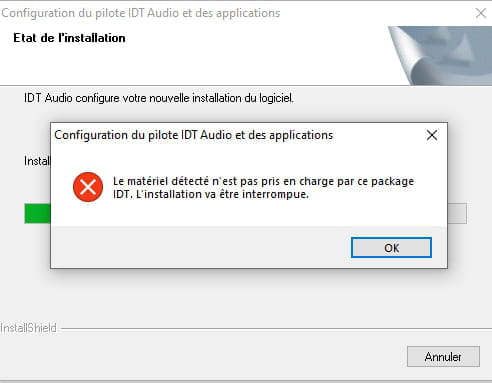
Task: Click the error dialog title bar text
Action: click(194, 135)
